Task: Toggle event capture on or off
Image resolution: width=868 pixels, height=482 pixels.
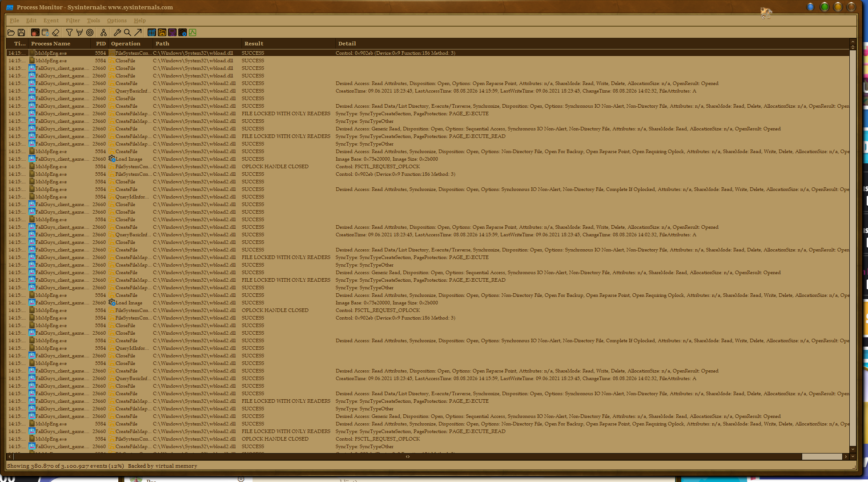Action: (x=35, y=32)
